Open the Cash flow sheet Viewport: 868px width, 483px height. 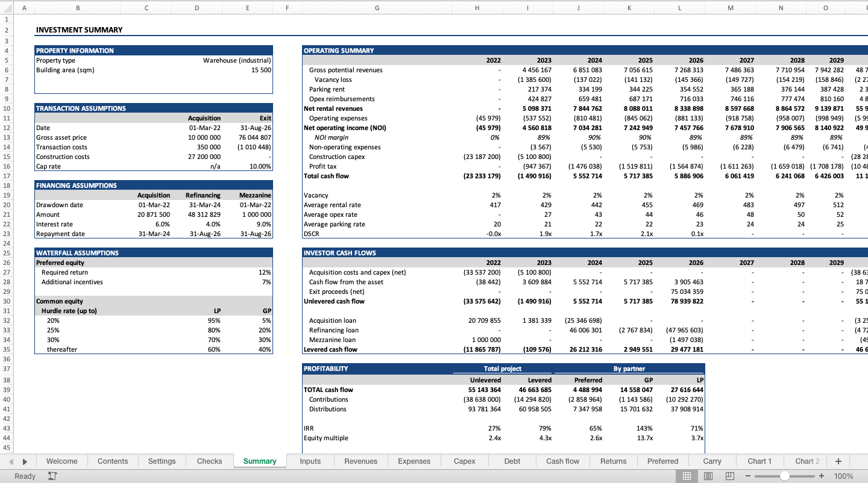click(562, 461)
